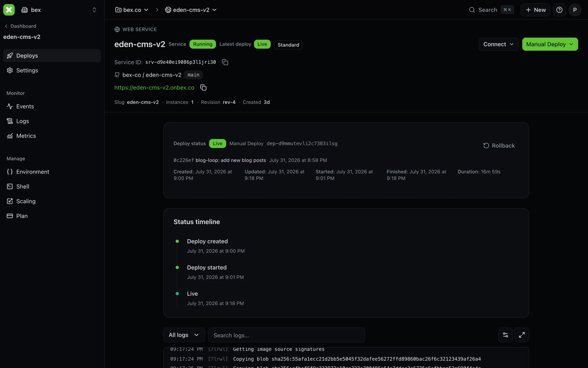Screen dimensions: 588x368
Task: Click the green X app logo
Action: pyautogui.click(x=9, y=10)
